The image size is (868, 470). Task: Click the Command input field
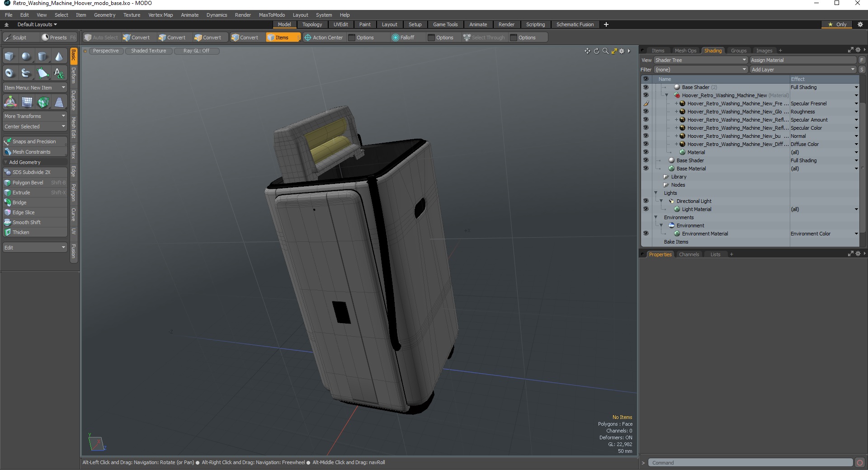[750, 462]
